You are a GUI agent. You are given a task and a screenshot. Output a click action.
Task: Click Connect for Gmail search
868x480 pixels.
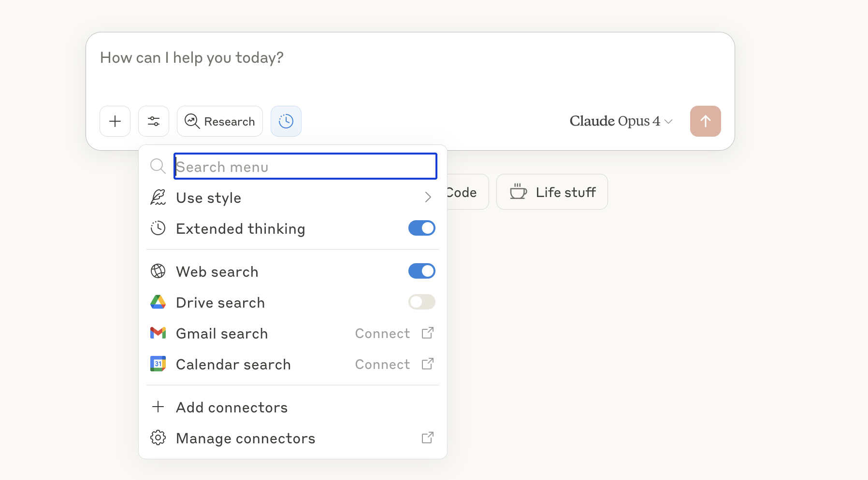pos(382,333)
